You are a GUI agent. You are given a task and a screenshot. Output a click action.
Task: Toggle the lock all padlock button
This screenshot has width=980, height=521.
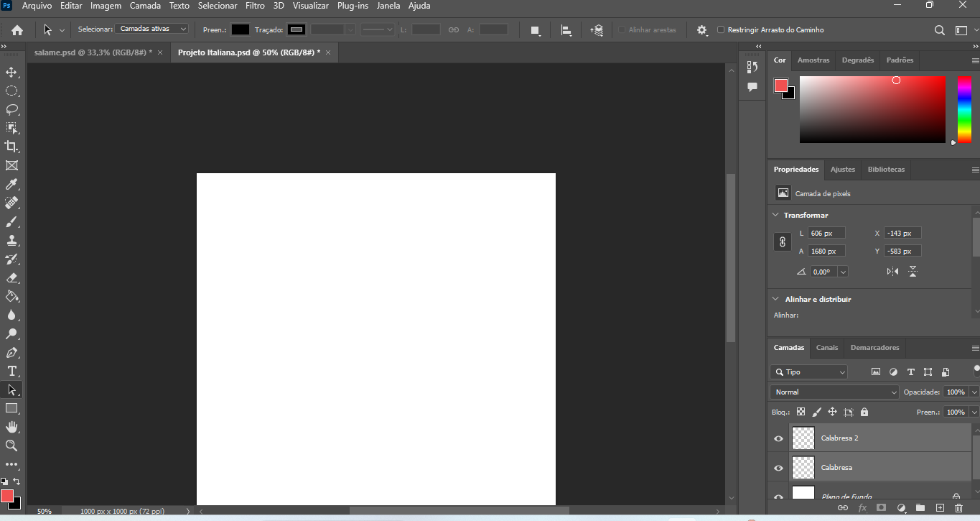click(864, 412)
